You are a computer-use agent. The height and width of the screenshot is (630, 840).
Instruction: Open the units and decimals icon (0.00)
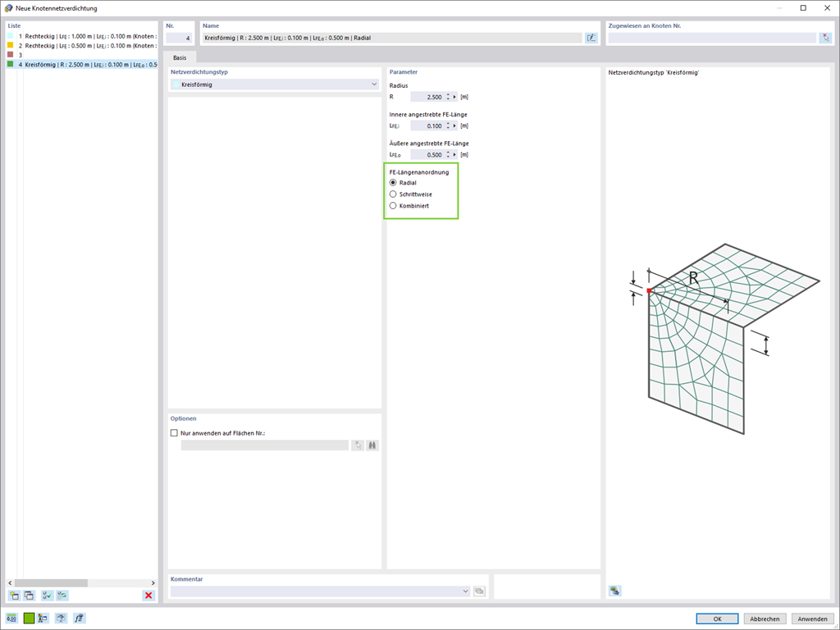[x=11, y=619]
